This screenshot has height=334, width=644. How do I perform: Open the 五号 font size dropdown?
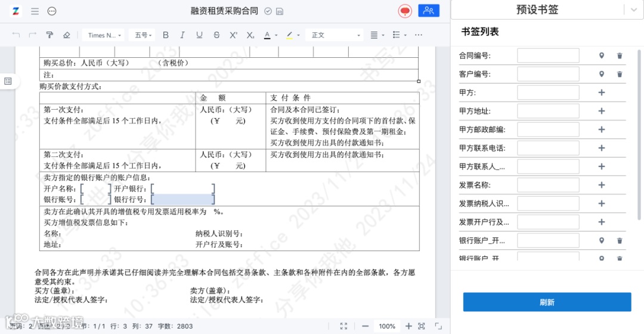tap(143, 35)
